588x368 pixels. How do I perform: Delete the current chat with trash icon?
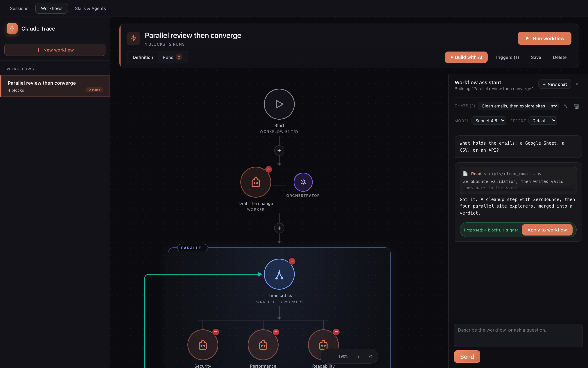tap(577, 106)
